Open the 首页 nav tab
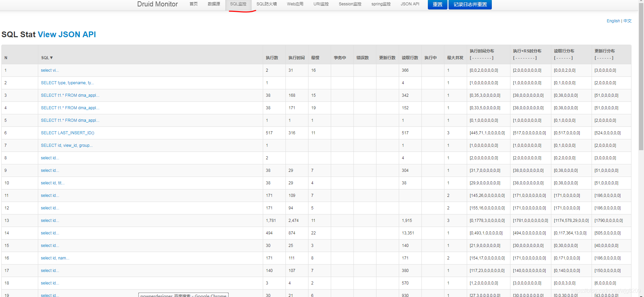Screen dimensions: 644x297 [x=193, y=4]
